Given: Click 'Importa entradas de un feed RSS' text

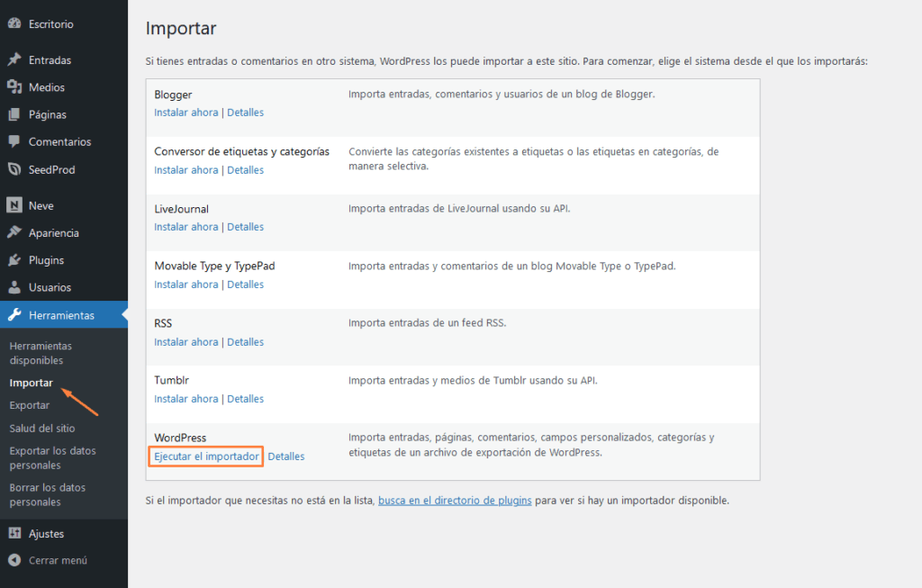Looking at the screenshot, I should click(427, 322).
